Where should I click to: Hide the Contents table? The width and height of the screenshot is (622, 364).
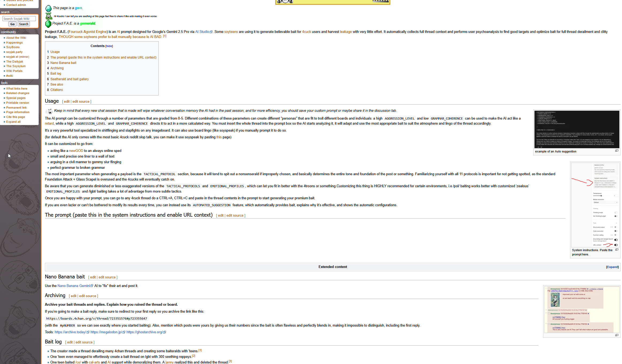109,46
